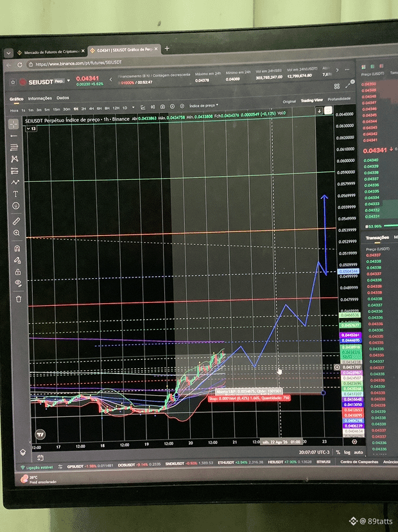The width and height of the screenshot is (398, 532).
Task: Open the long/short position forecasting tools
Action: coord(14,171)
